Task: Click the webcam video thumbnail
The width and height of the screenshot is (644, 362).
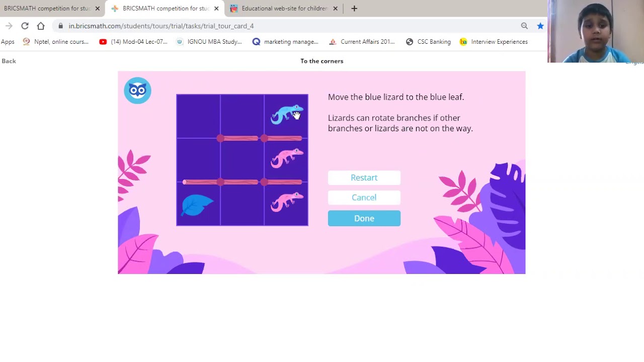Action: click(596, 31)
